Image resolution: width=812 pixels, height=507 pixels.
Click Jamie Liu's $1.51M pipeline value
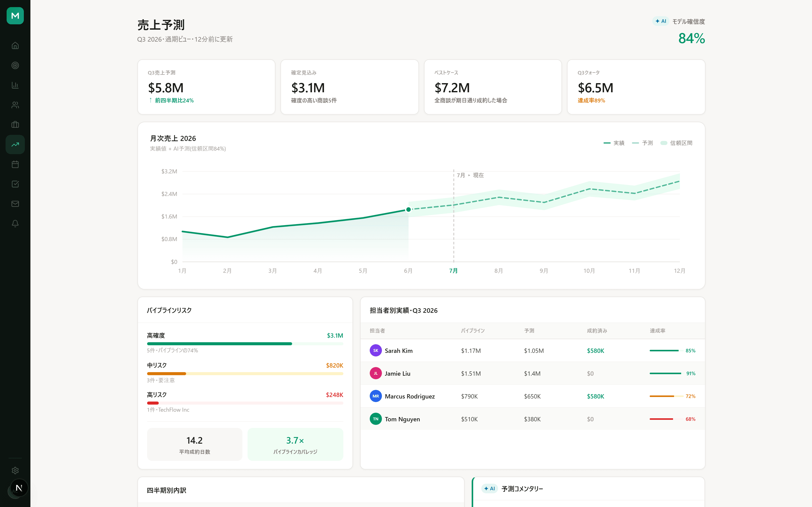[471, 374]
